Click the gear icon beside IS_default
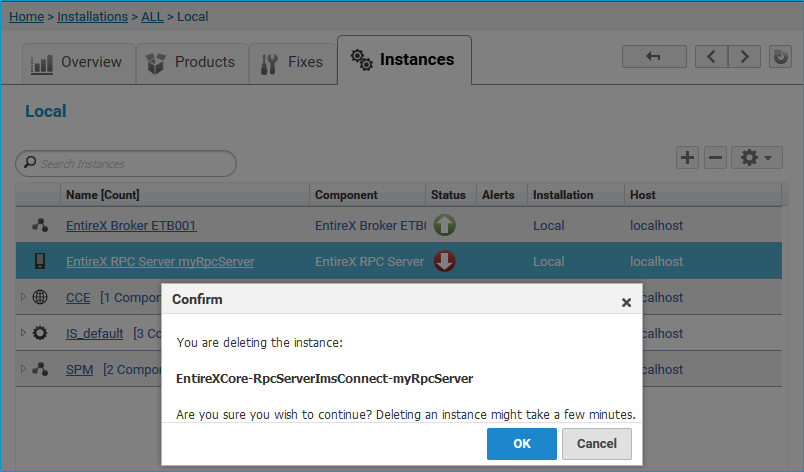804x472 pixels. 40,333
